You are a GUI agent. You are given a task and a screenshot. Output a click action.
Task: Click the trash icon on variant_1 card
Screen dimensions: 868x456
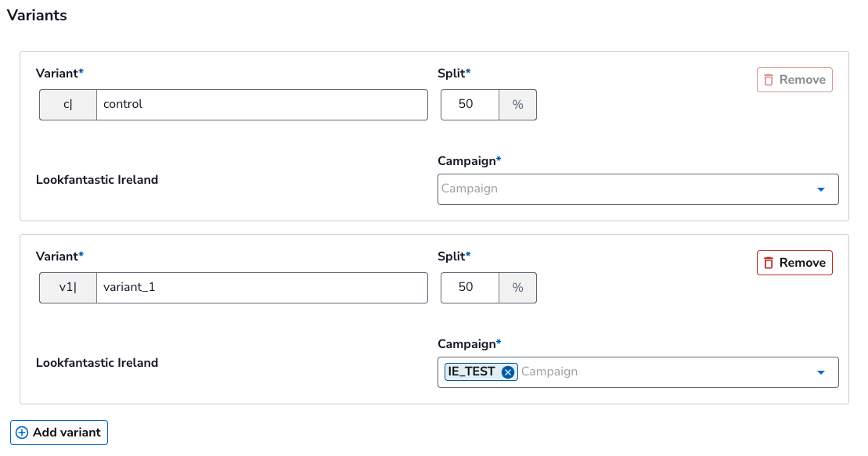[769, 263]
